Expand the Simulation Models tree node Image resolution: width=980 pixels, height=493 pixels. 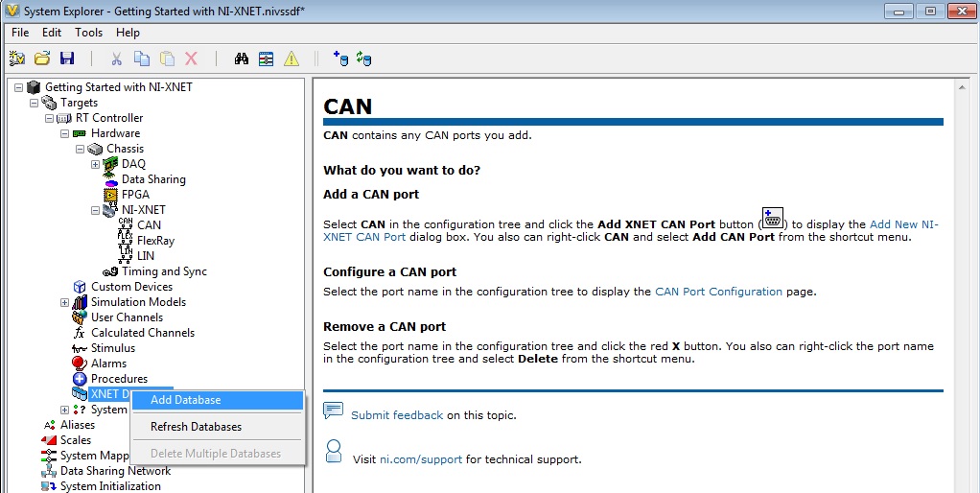tap(64, 302)
